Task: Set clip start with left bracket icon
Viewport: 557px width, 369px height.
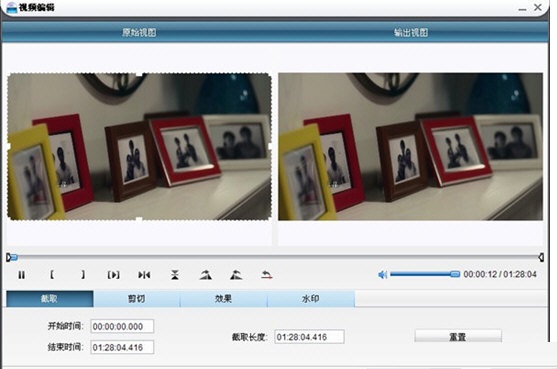Action: point(52,275)
